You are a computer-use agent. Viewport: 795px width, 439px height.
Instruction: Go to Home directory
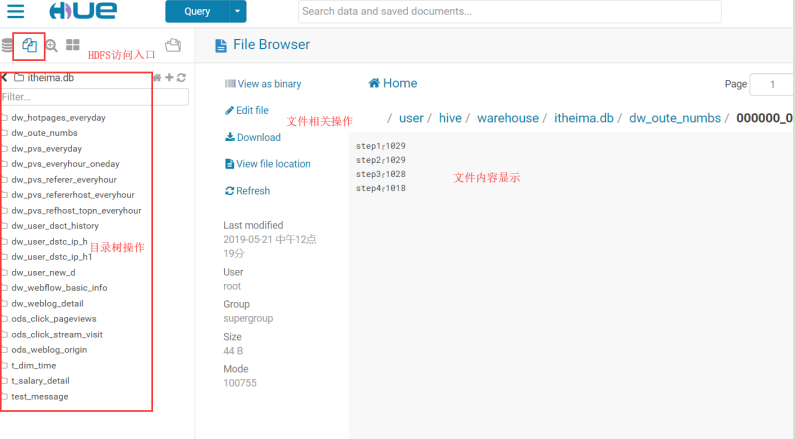pos(393,83)
